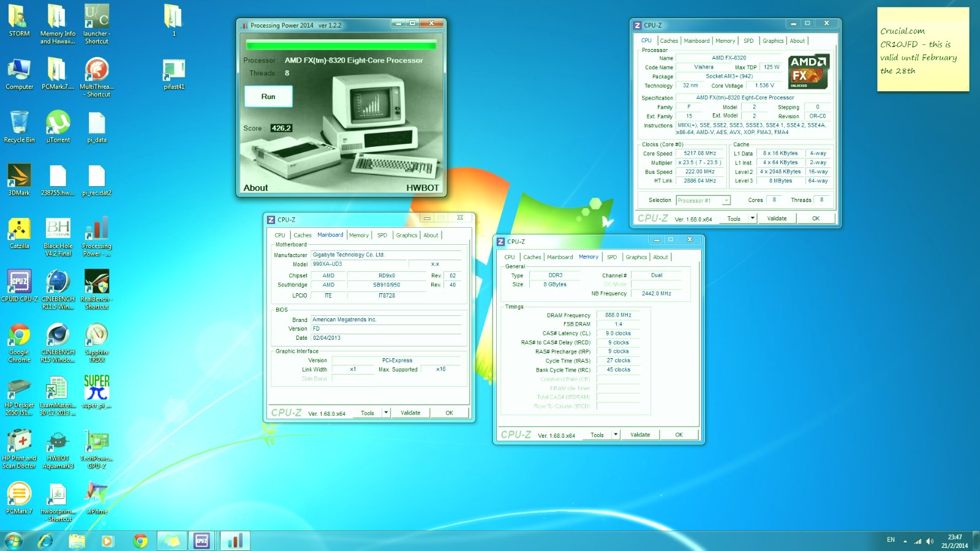
Task: Switch to CPU-Z taskbar button
Action: point(202,541)
